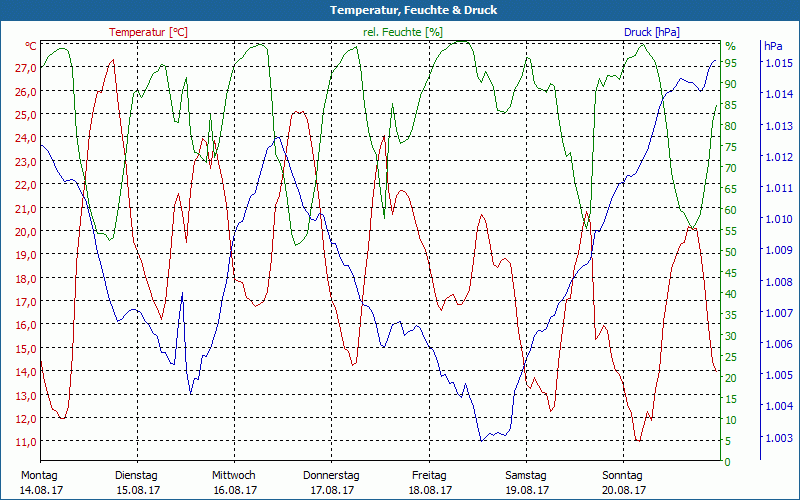This screenshot has height=500, width=800.
Task: Click the 'Montag' day label
Action: coord(39,476)
